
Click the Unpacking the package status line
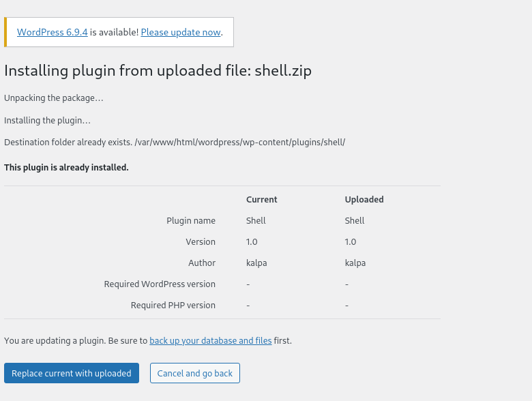(x=54, y=98)
